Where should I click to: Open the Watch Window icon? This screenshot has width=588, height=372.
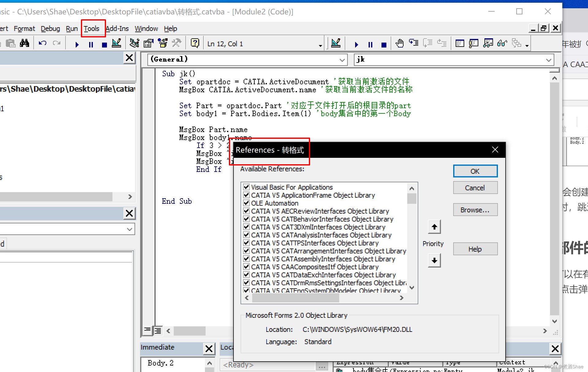pyautogui.click(x=488, y=43)
